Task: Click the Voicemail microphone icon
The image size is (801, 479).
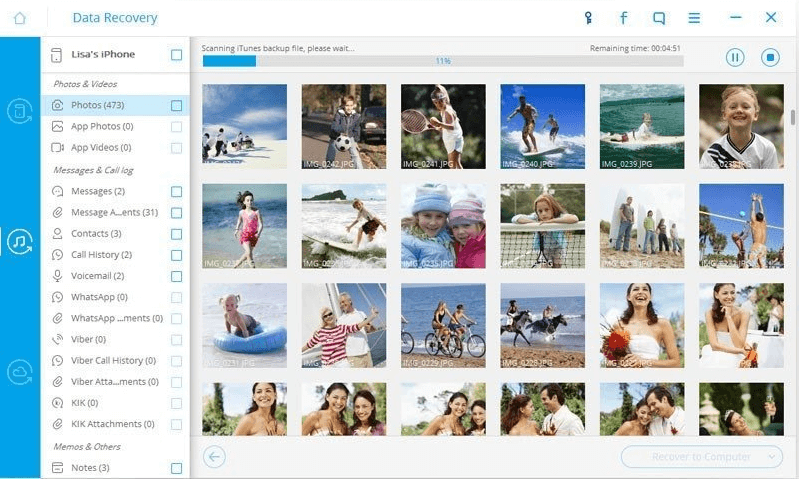Action: pyautogui.click(x=57, y=276)
